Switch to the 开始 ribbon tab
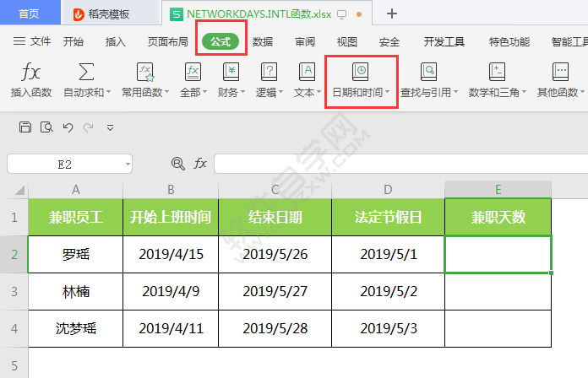 [x=73, y=41]
